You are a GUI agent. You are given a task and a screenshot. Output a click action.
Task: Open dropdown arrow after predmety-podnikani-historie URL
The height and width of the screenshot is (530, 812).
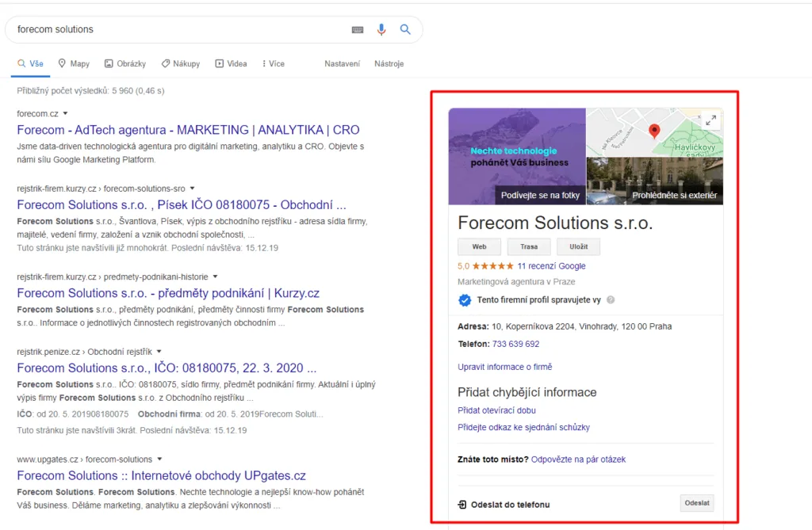pyautogui.click(x=215, y=276)
